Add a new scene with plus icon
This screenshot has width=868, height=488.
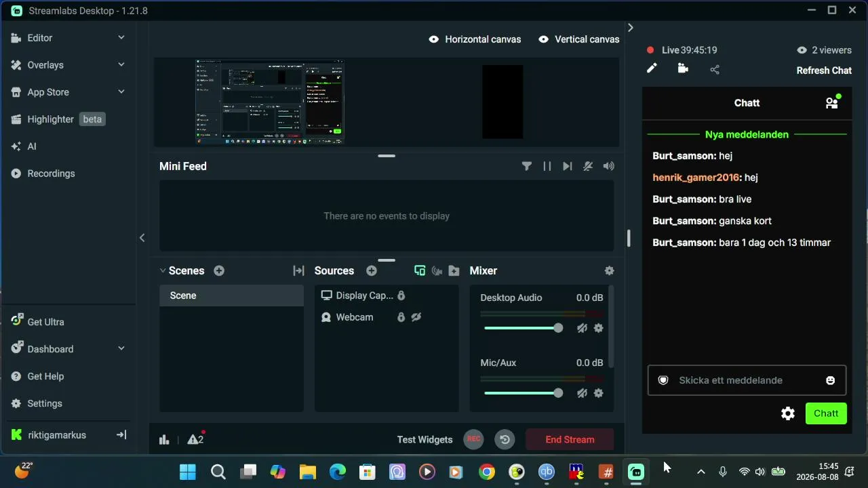[219, 270]
